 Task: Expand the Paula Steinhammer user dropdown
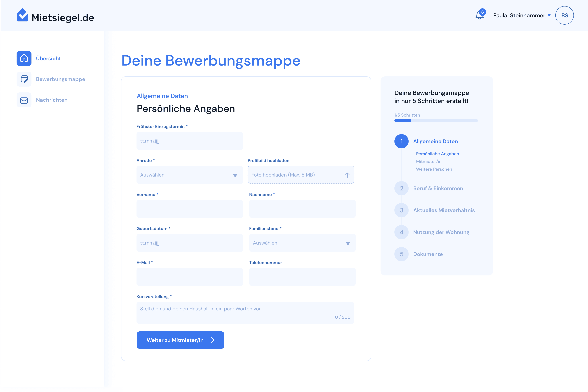549,15
